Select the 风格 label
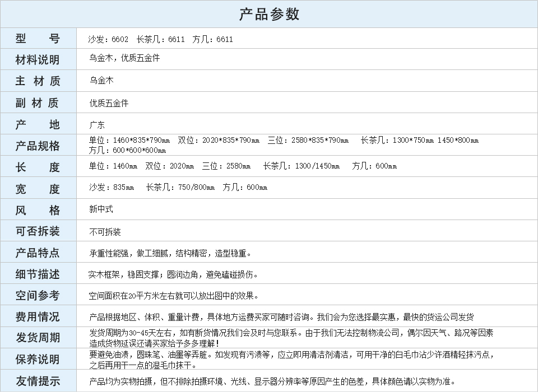Viewport: 538px width, 392px height. tap(38, 210)
